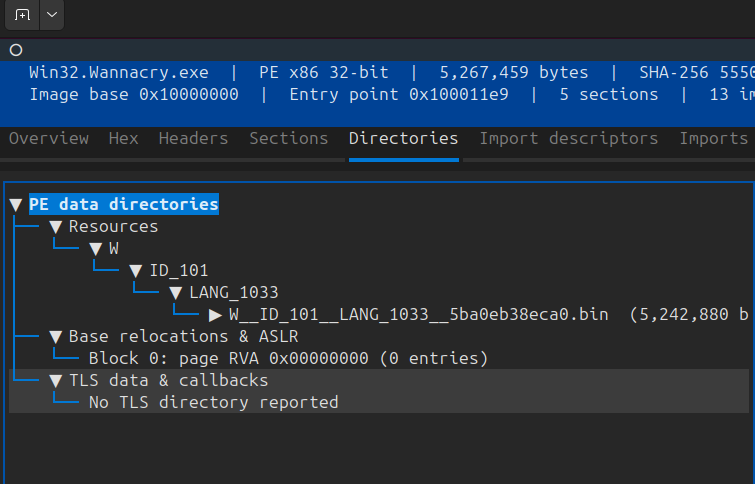
Task: Open the Import descriptors tab
Action: coord(569,139)
